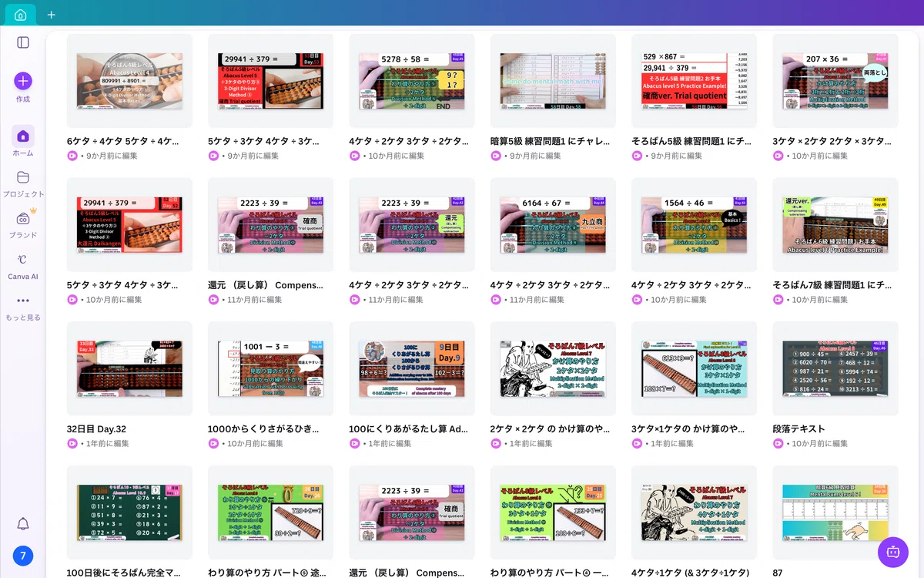
Task: Open the home tab icon in the top bar
Action: coord(20,15)
